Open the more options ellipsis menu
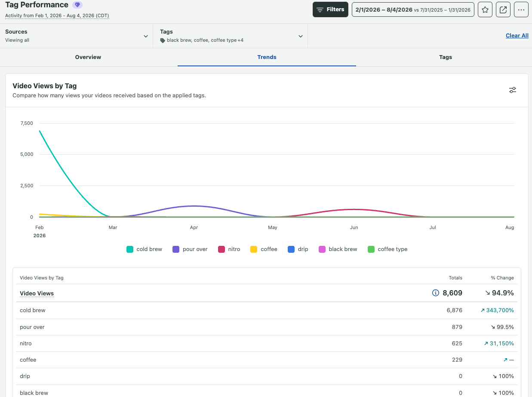 click(x=521, y=9)
